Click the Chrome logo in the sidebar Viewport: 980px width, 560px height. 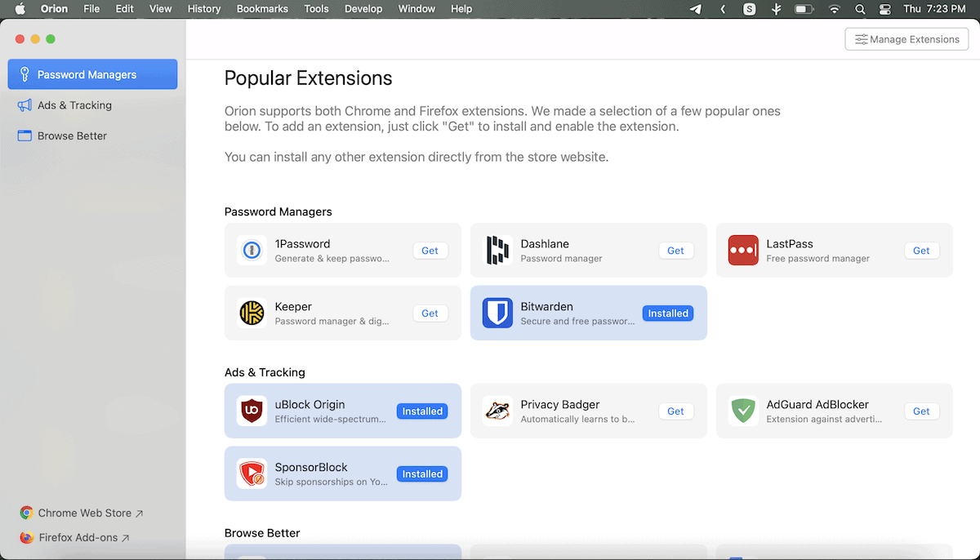point(26,513)
